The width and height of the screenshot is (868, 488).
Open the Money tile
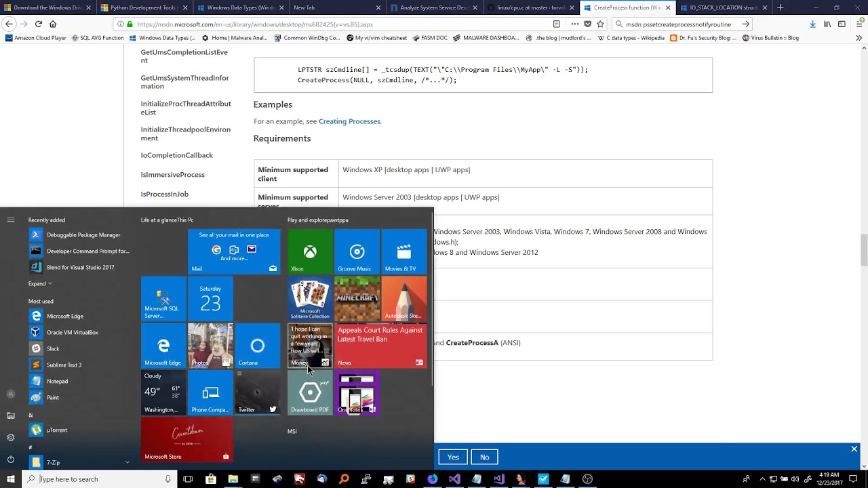tap(310, 345)
